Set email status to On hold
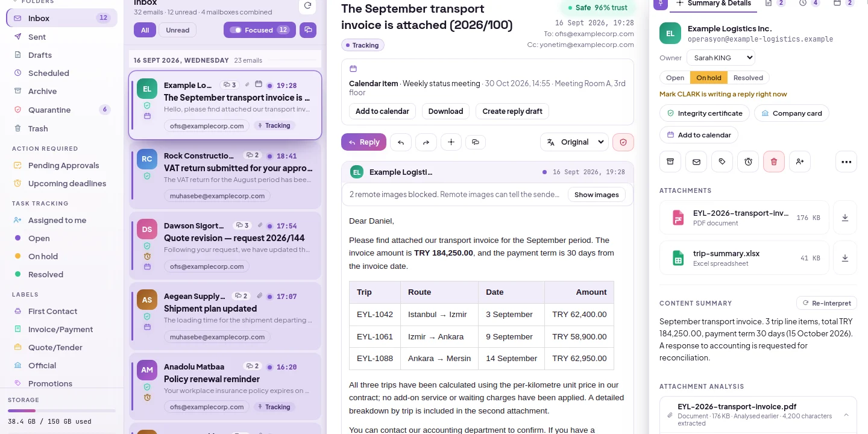Image resolution: width=868 pixels, height=434 pixels. pos(709,78)
